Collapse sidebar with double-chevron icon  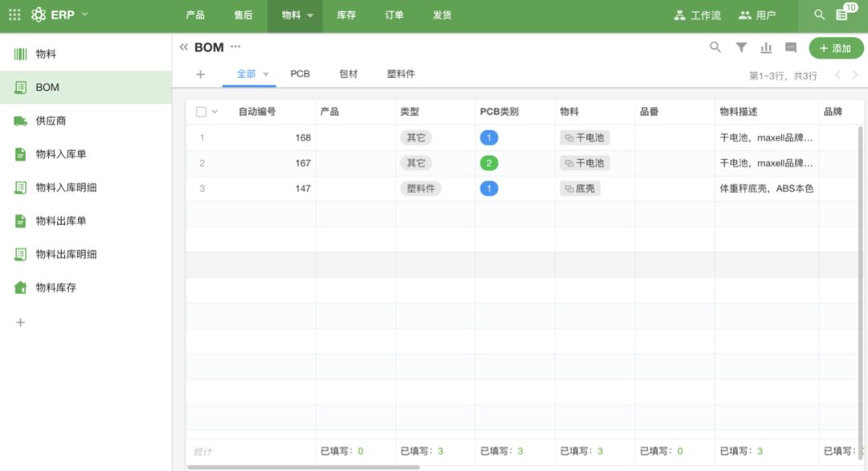183,47
